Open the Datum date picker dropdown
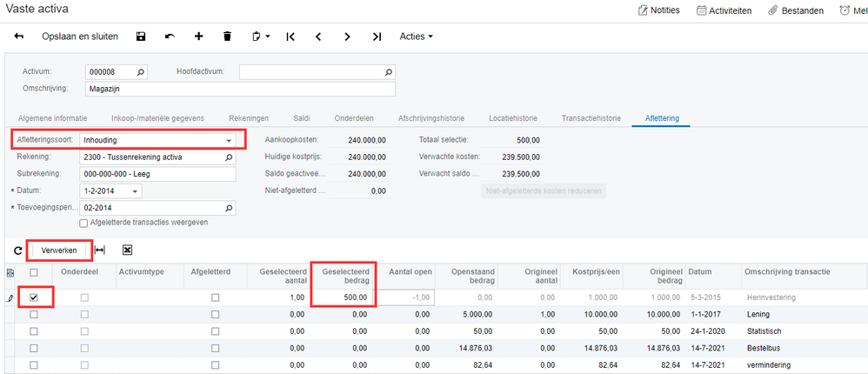The width and height of the screenshot is (868, 374). [x=137, y=190]
